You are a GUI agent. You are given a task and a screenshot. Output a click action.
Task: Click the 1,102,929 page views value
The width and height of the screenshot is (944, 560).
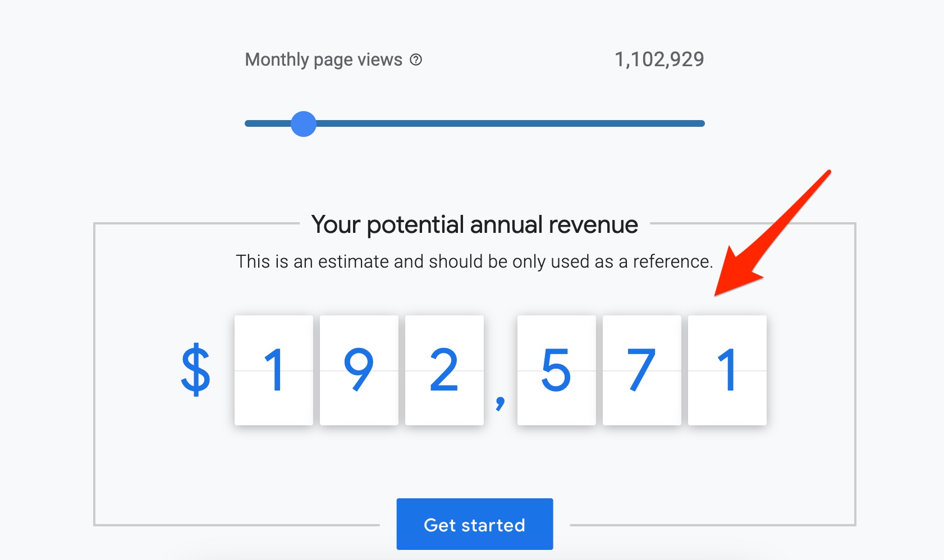coord(659,59)
